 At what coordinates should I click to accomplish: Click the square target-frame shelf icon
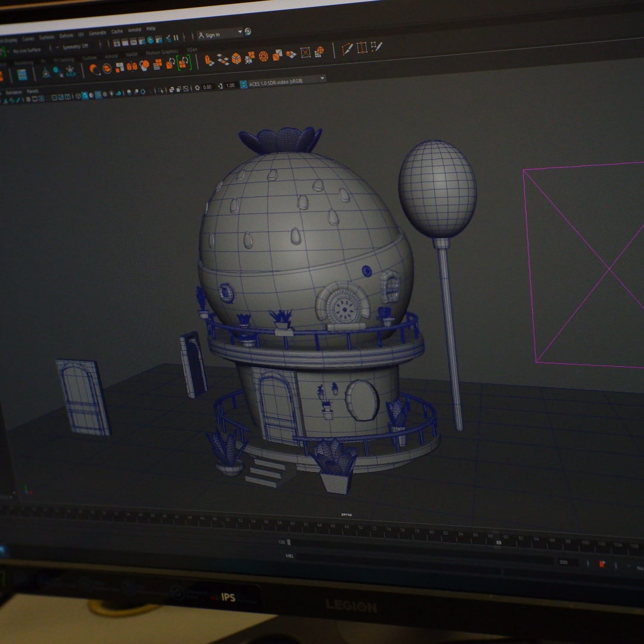305,52
